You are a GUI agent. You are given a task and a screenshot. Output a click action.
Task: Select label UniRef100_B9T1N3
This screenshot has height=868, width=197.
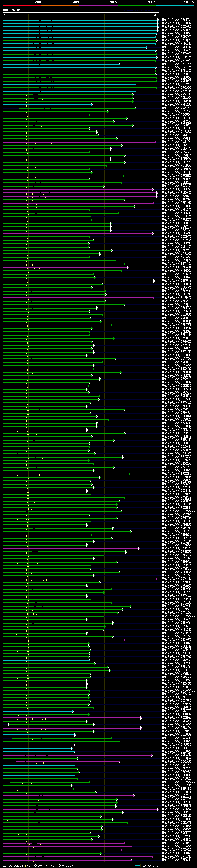pos(176,857)
